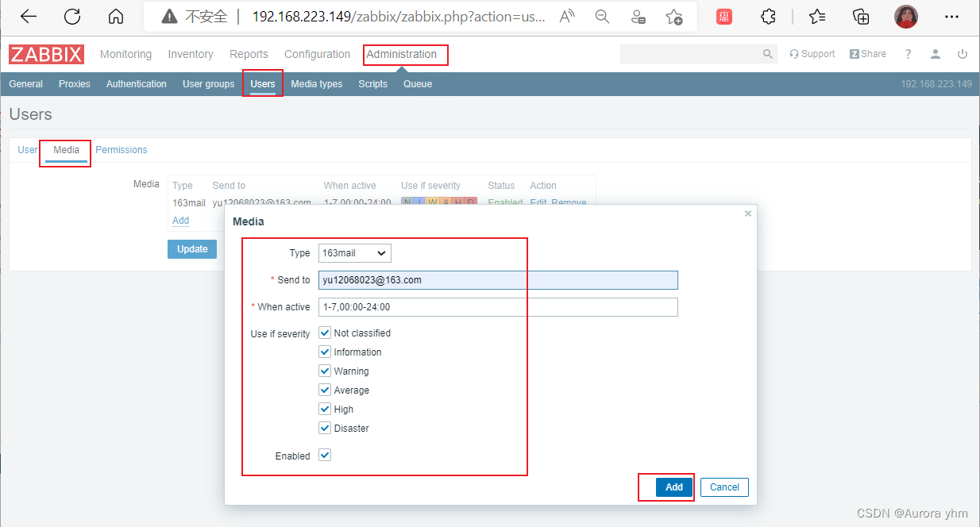Image resolution: width=980 pixels, height=527 pixels.
Task: Go to Scripts submenu
Action: 373,84
